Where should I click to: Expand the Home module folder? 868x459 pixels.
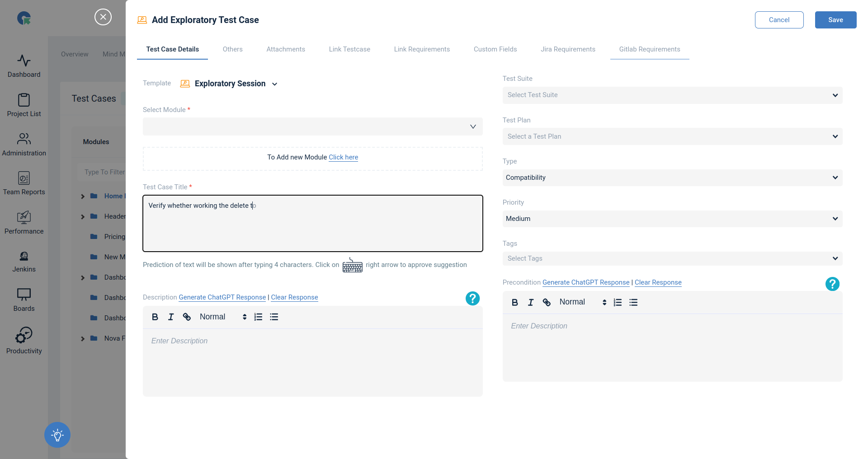pos(83,197)
